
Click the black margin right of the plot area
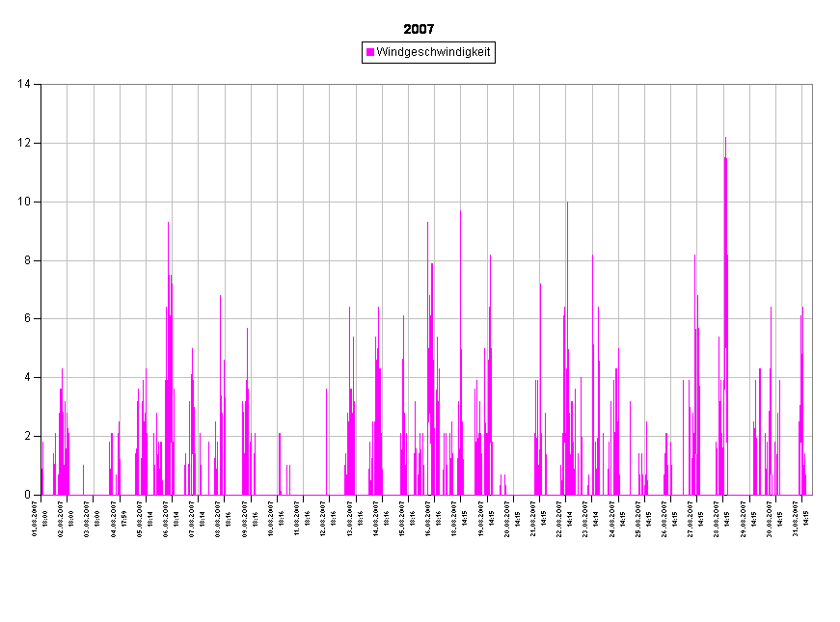pos(826,289)
